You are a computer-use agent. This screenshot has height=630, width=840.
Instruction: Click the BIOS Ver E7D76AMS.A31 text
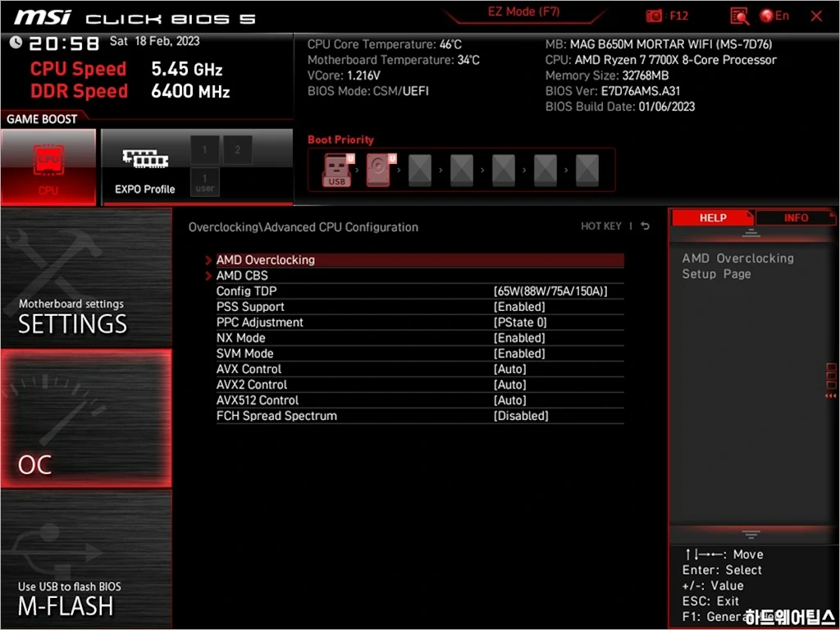pos(612,91)
